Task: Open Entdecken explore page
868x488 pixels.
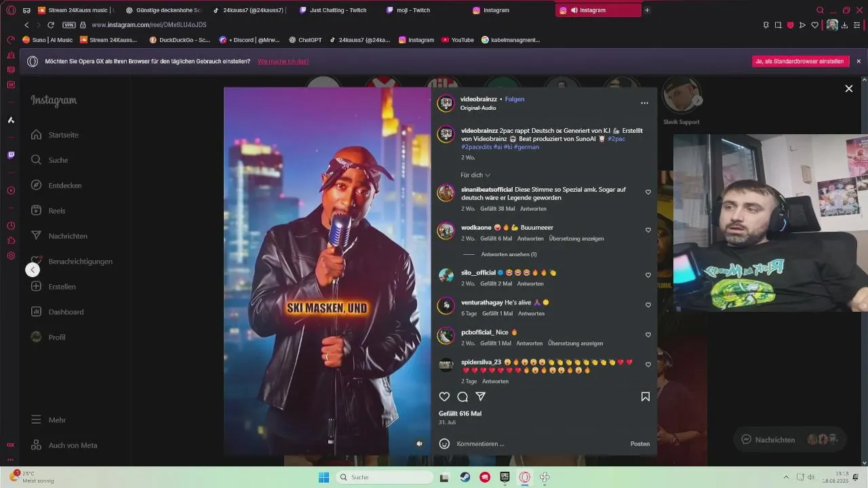Action: (x=56, y=186)
